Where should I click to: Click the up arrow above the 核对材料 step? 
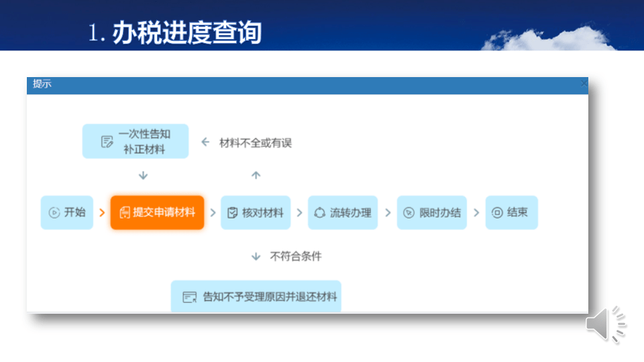click(x=256, y=176)
